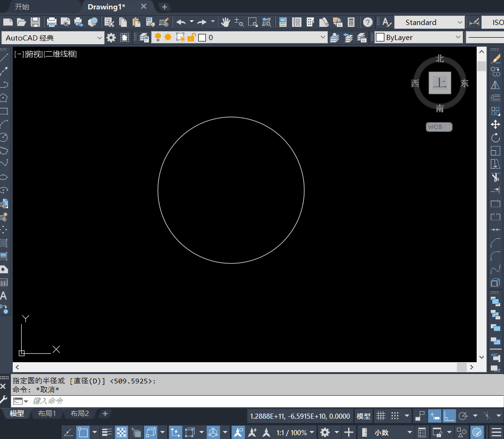Viewport: 504px width, 439px height.
Task: Toggle ortho mode in status bar
Action: (x=449, y=416)
